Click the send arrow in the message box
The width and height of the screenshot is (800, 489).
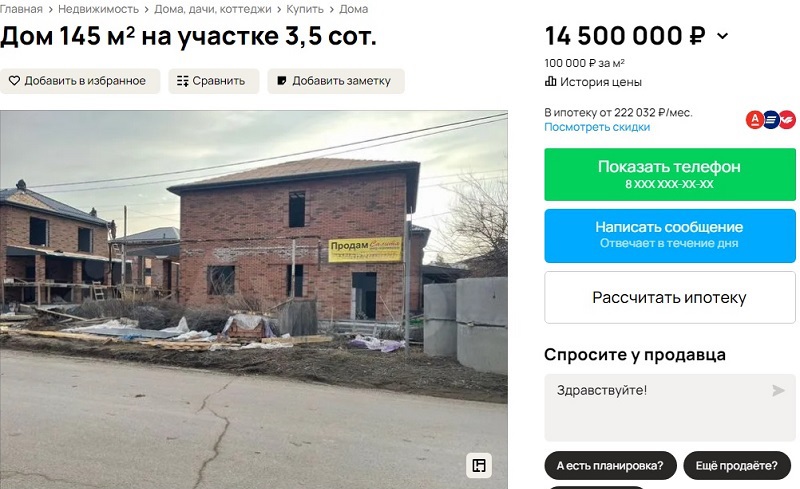click(x=778, y=390)
